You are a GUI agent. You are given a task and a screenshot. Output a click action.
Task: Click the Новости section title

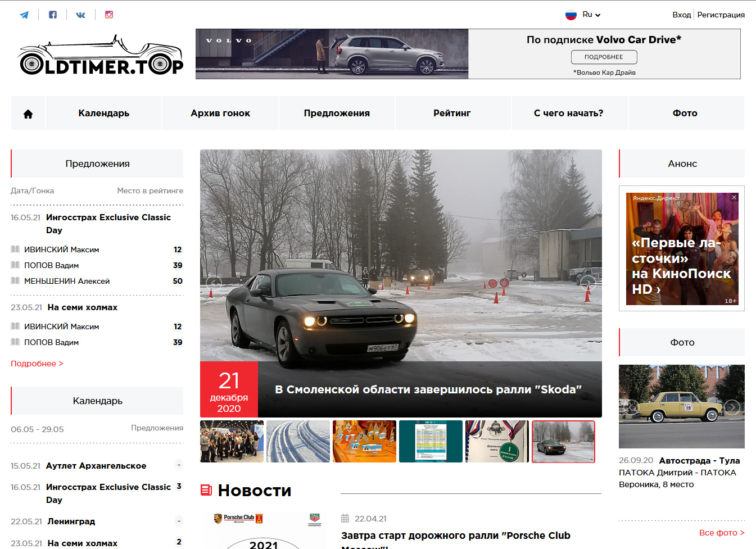(255, 491)
